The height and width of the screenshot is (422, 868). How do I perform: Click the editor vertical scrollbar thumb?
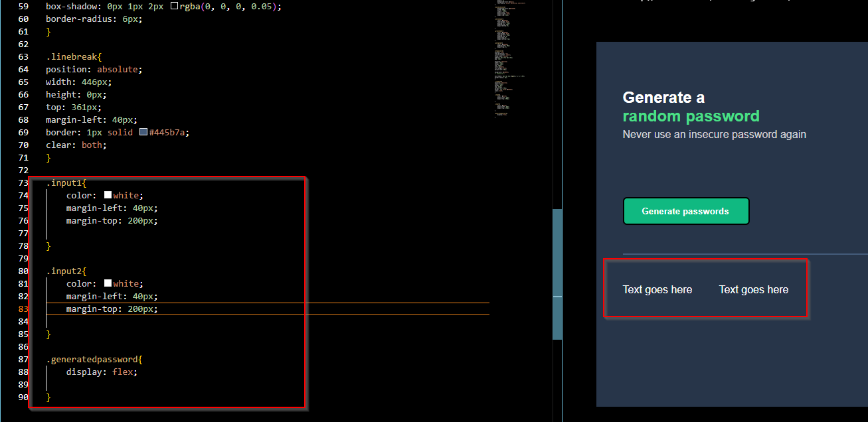[557, 274]
